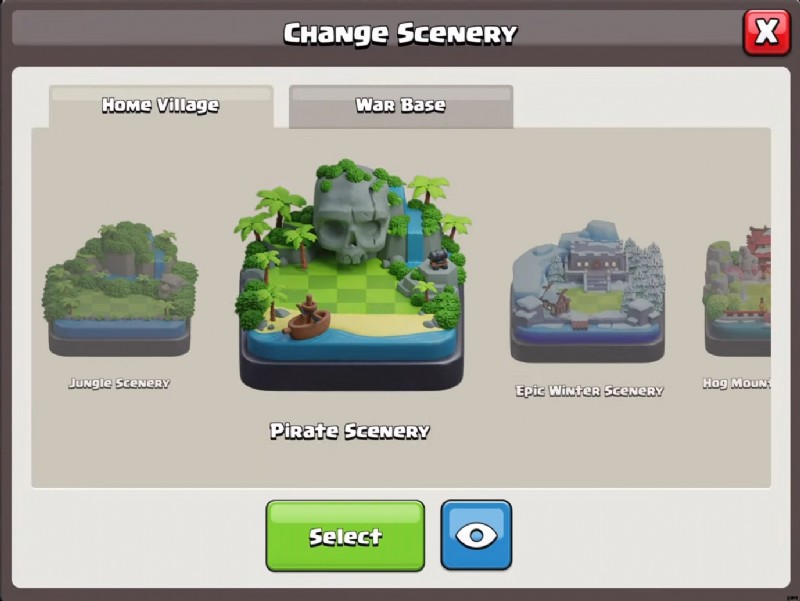Choose the Jungle Scenery thumbnail
This screenshot has height=601, width=800.
120,289
